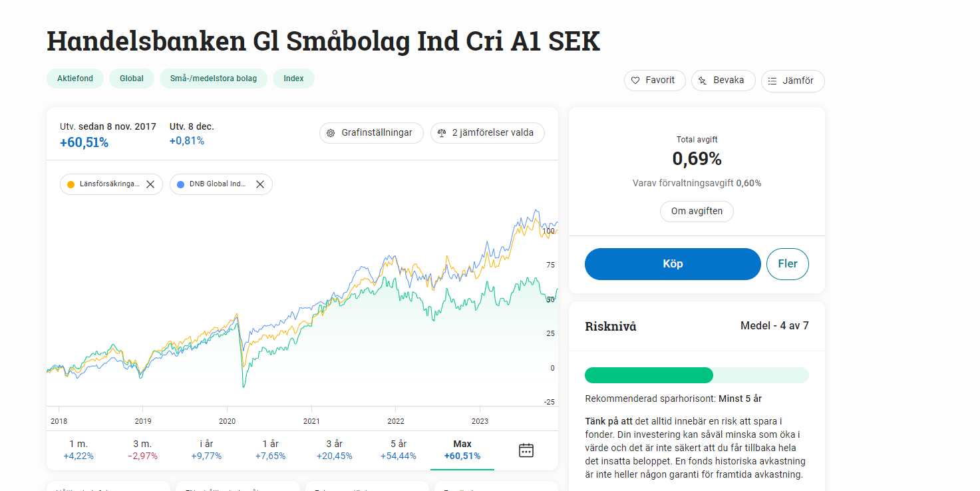980x491 pixels.
Task: Click the Aktiefond category tag
Action: click(75, 79)
